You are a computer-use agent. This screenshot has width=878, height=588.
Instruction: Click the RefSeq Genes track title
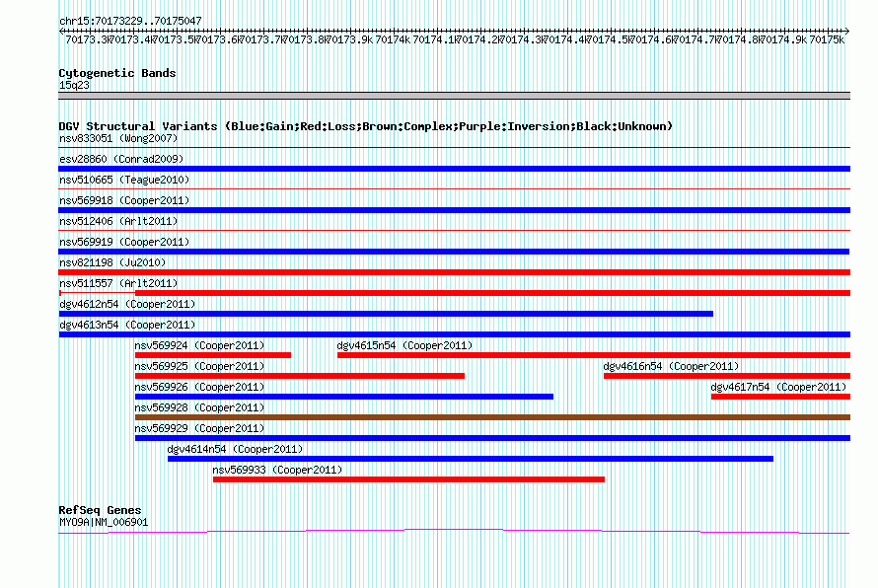[100, 510]
